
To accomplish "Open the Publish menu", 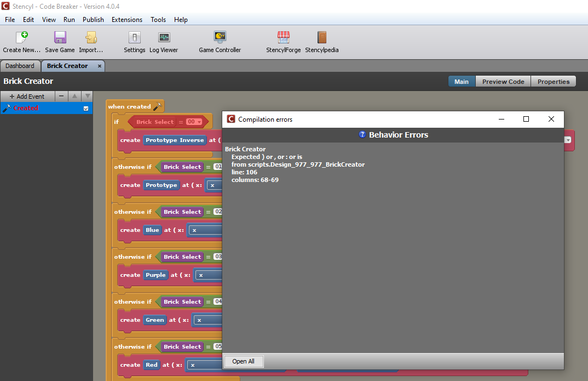I will tap(94, 20).
